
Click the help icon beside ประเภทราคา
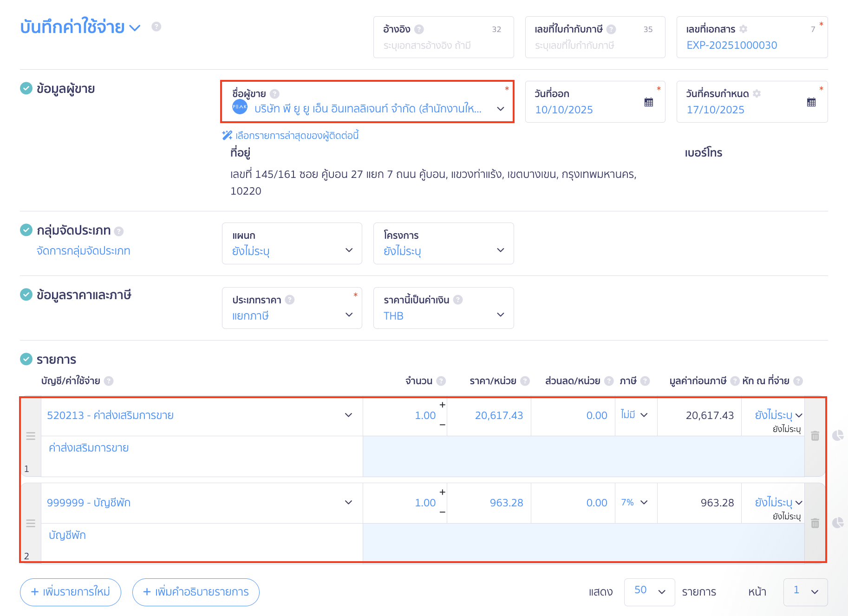[290, 300]
